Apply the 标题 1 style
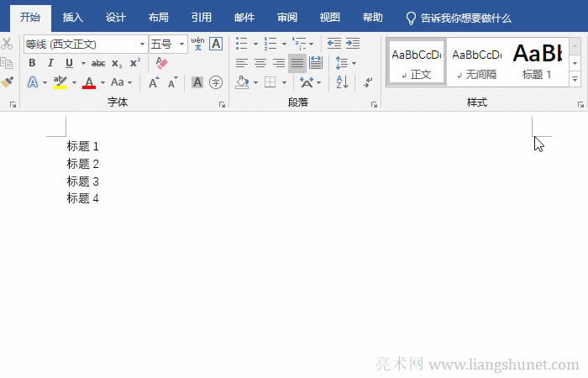The width and height of the screenshot is (588, 378). [538, 61]
